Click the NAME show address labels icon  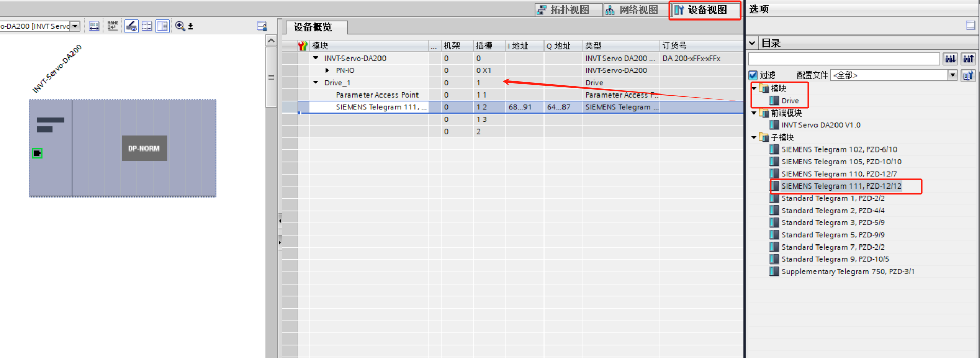pos(113,26)
